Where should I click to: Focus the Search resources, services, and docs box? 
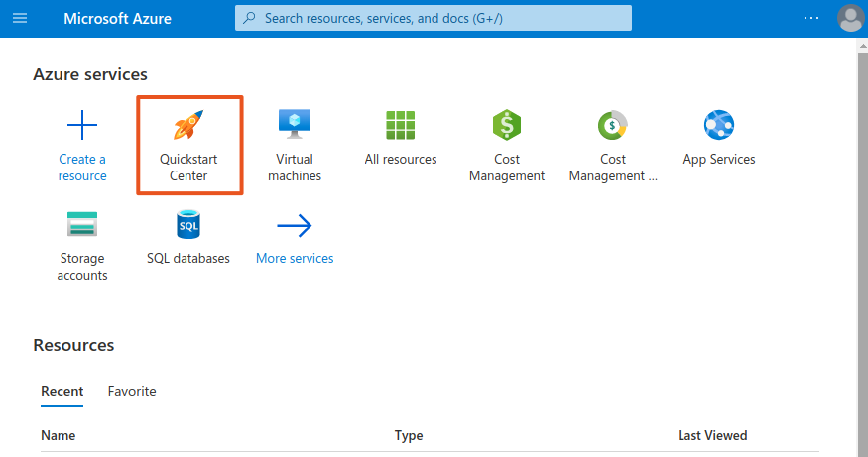point(434,18)
